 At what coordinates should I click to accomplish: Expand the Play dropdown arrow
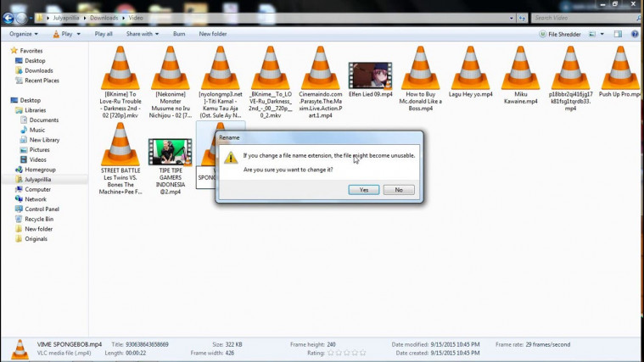pos(78,34)
